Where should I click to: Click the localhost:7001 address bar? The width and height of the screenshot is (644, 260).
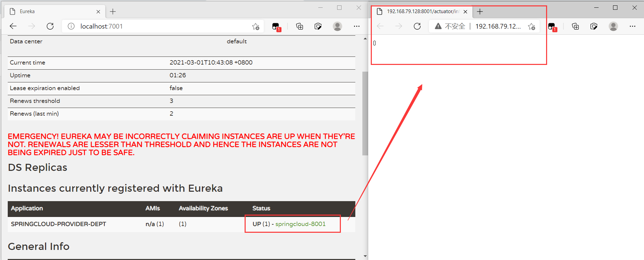point(163,26)
